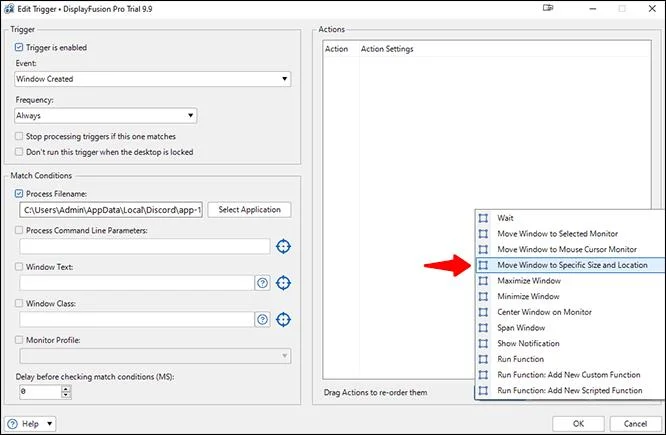
Task: Enable Stop processing triggers if this one matches
Action: tap(19, 136)
